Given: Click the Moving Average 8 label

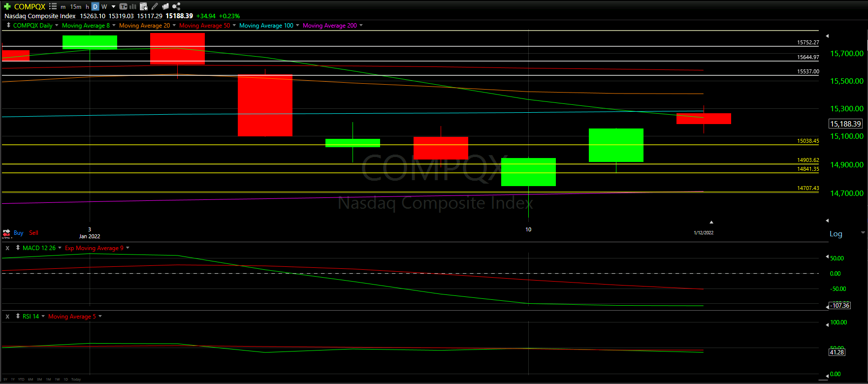Looking at the screenshot, I should [86, 26].
